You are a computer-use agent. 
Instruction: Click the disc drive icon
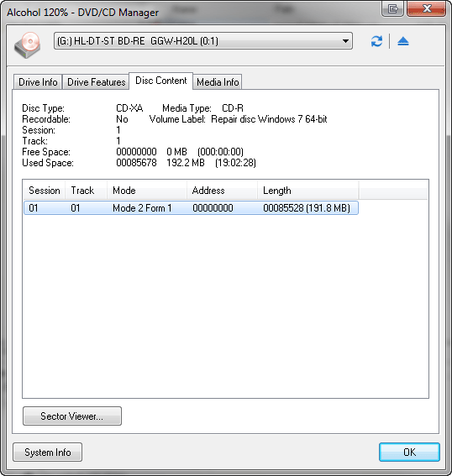click(x=28, y=45)
